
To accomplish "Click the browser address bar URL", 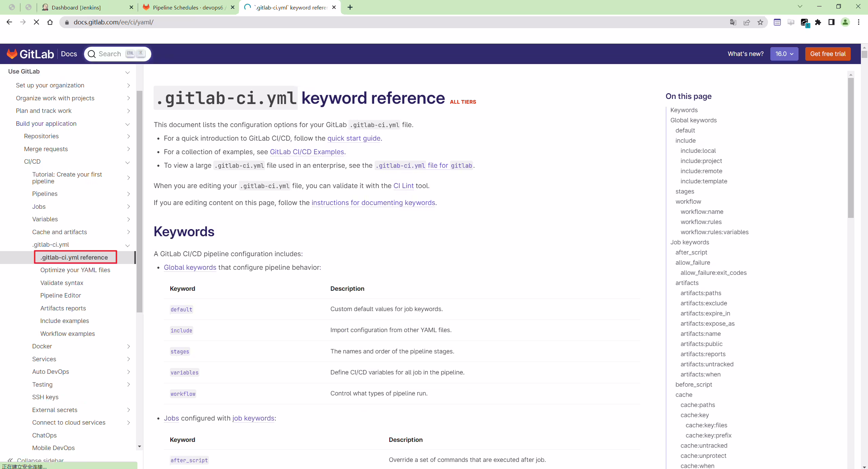I will [x=114, y=22].
